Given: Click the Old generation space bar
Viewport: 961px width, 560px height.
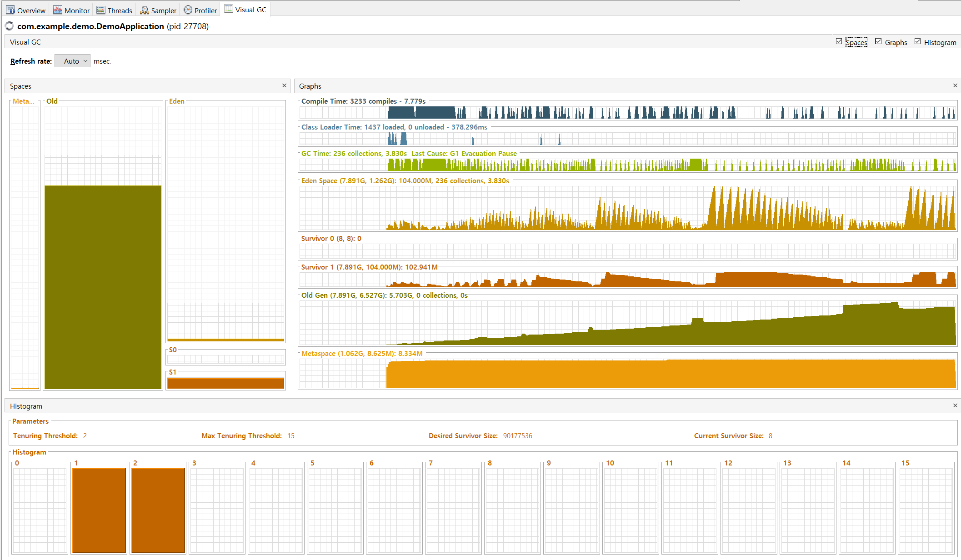Looking at the screenshot, I should pos(103,286).
